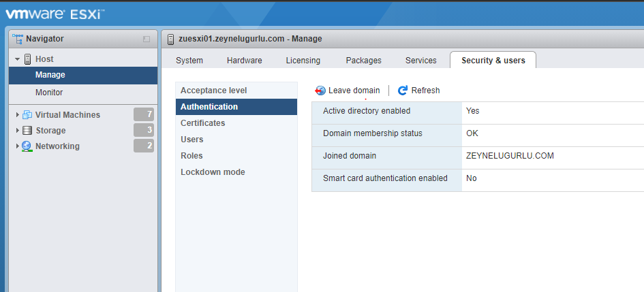Click the Virtual Machines icon

point(27,115)
